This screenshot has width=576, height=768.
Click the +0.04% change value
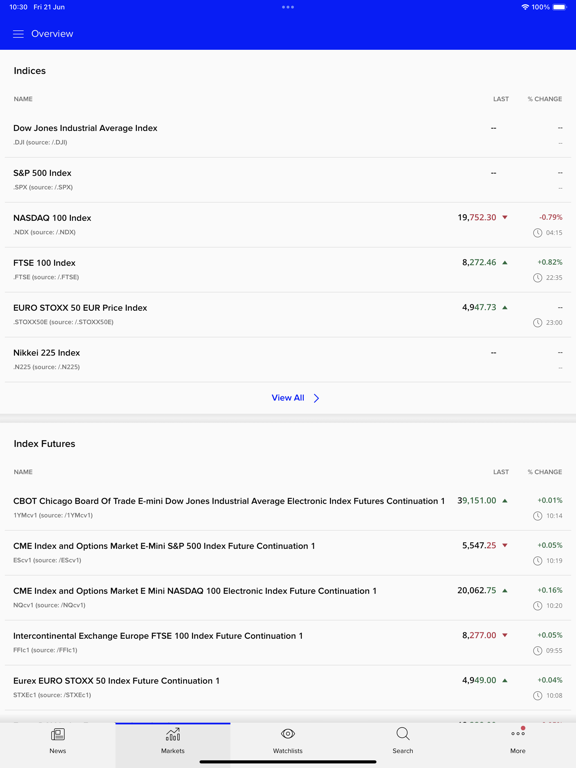tap(550, 680)
